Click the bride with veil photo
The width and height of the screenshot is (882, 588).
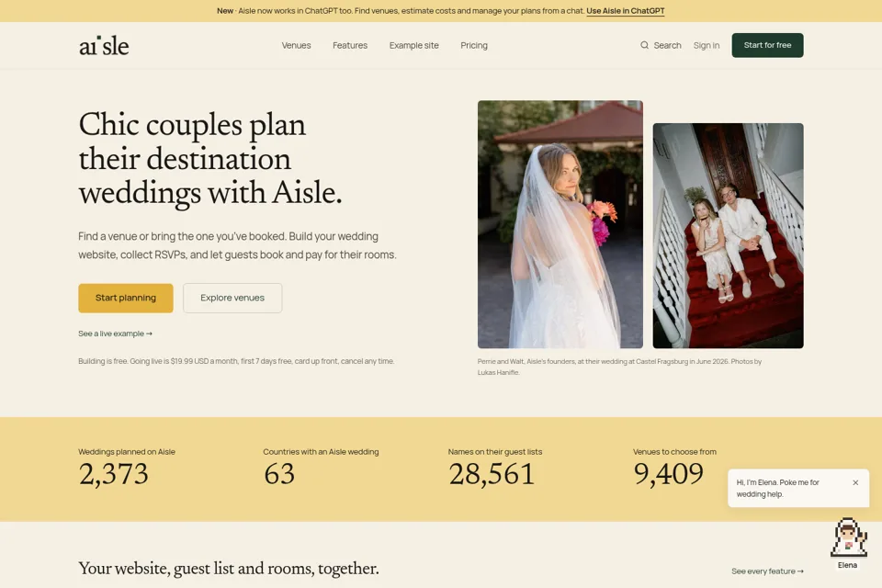[x=560, y=224]
